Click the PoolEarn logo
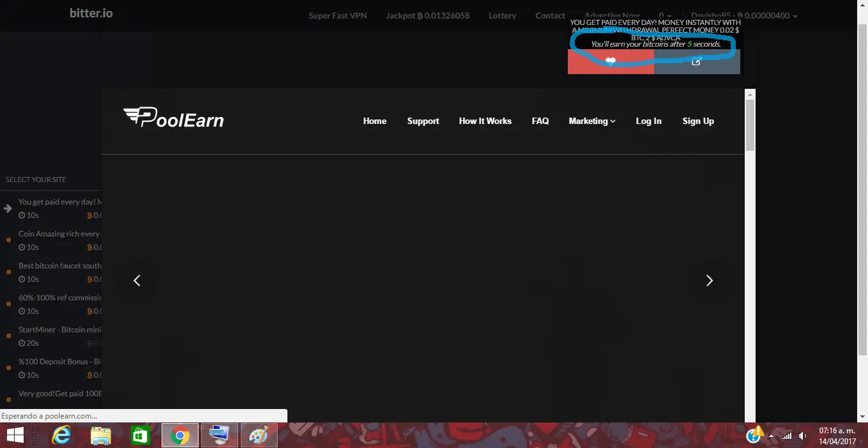Screen dimensions: 868x448 [174, 117]
